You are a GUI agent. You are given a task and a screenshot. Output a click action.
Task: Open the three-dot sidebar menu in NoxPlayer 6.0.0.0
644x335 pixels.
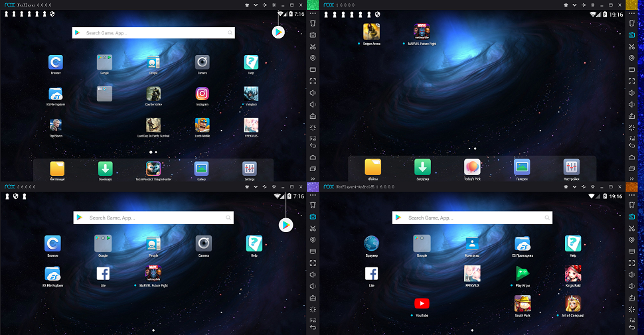point(313,13)
